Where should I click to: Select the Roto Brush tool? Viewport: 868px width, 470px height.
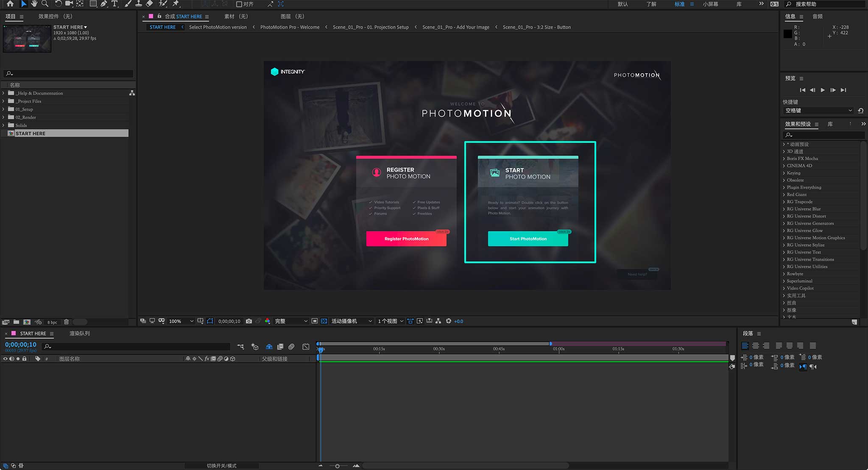[163, 4]
